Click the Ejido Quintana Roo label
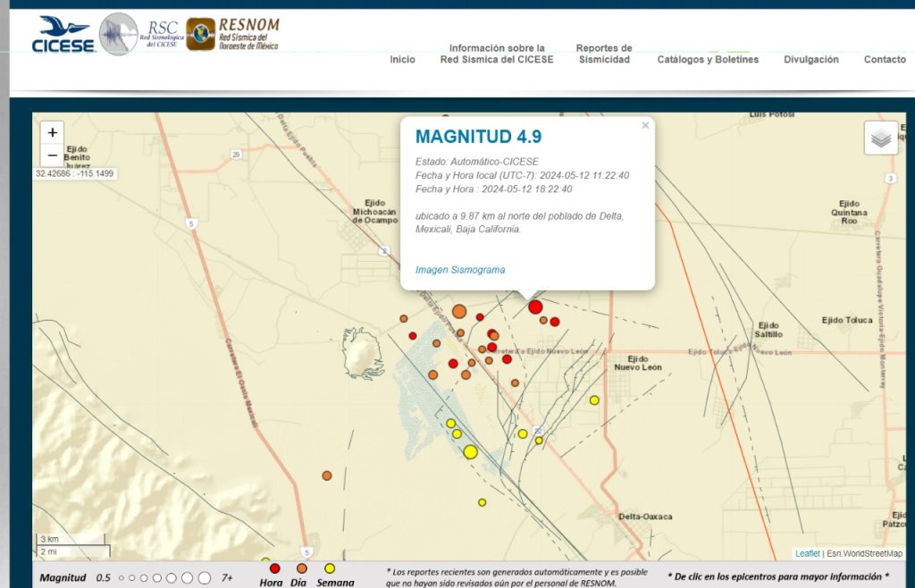The image size is (915, 588). [849, 213]
